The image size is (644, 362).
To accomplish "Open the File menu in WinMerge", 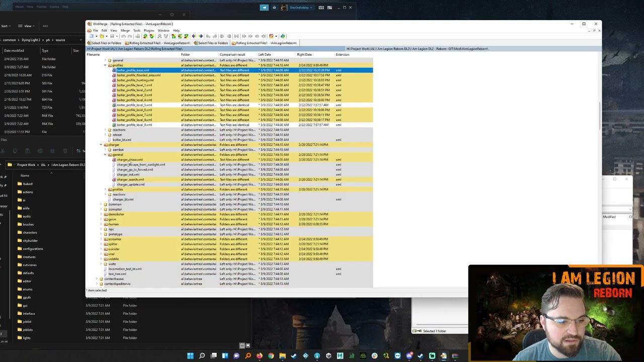I will click(x=95, y=31).
